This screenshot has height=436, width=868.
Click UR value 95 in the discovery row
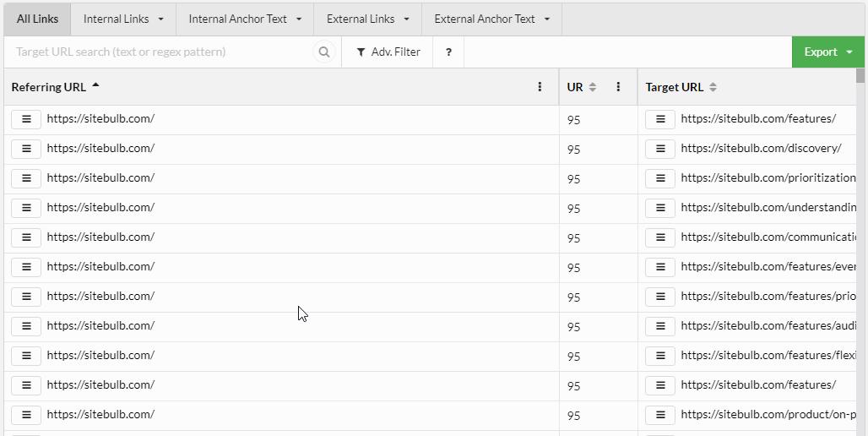pyautogui.click(x=573, y=150)
